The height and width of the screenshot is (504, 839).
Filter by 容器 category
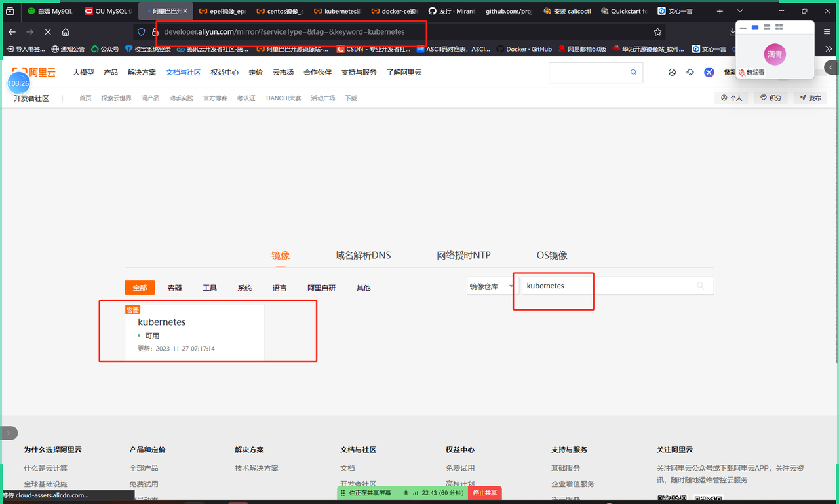pyautogui.click(x=175, y=288)
